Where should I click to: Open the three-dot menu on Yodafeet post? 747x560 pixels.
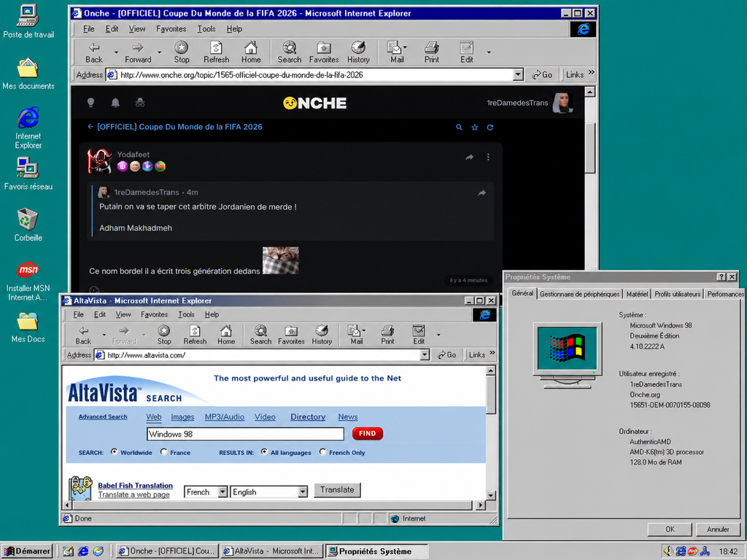pyautogui.click(x=488, y=157)
